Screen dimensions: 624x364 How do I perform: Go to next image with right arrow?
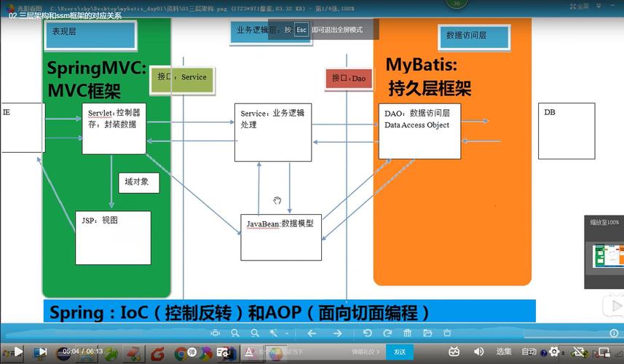[x=337, y=333]
